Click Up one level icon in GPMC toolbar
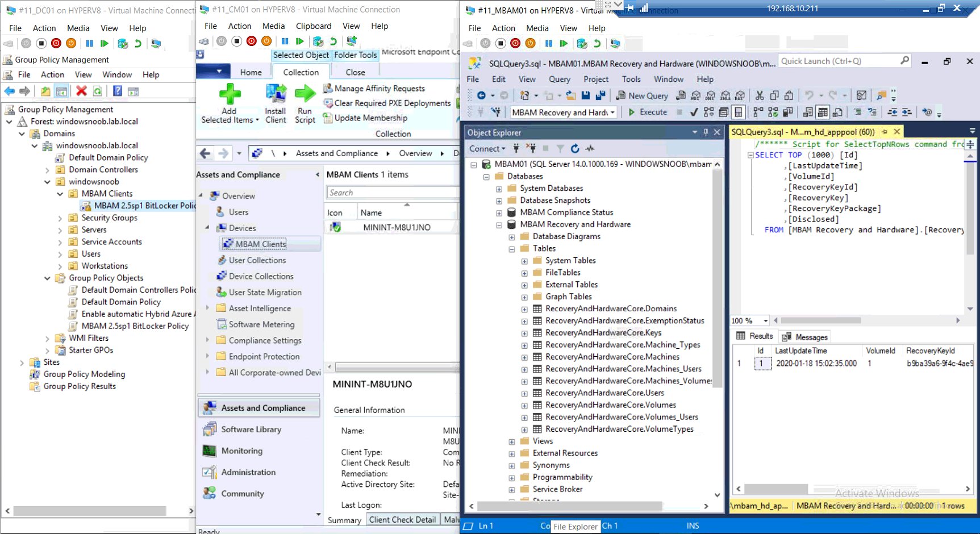 45,91
